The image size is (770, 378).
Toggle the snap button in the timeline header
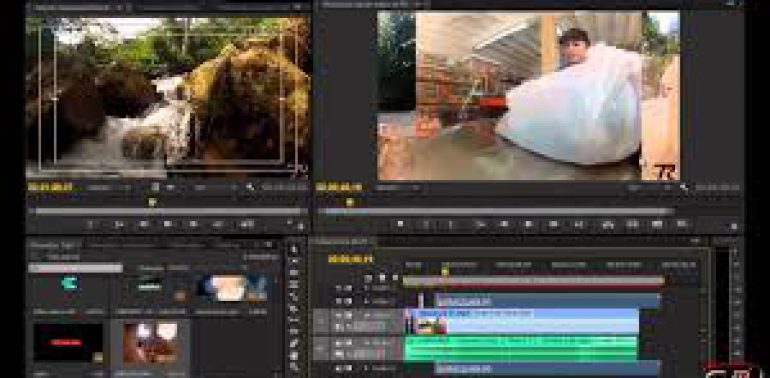click(368, 278)
